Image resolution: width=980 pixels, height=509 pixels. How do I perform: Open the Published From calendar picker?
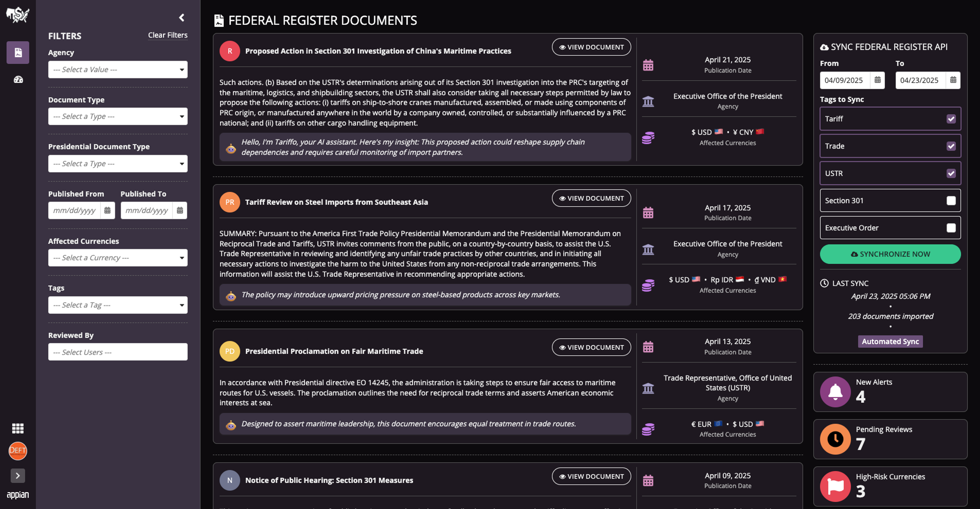click(x=107, y=210)
